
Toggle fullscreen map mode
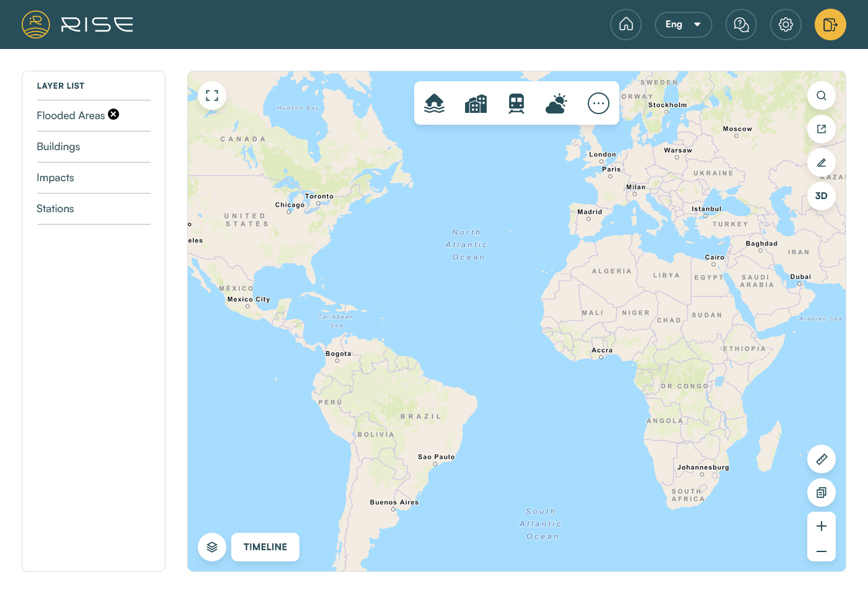click(212, 96)
